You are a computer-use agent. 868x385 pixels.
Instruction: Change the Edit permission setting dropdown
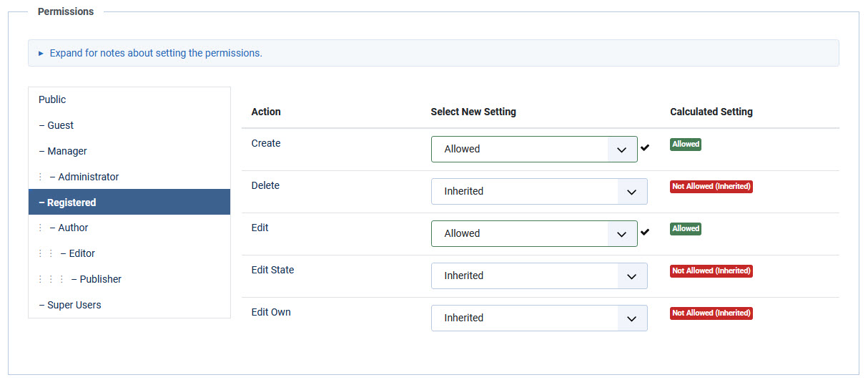tap(533, 234)
